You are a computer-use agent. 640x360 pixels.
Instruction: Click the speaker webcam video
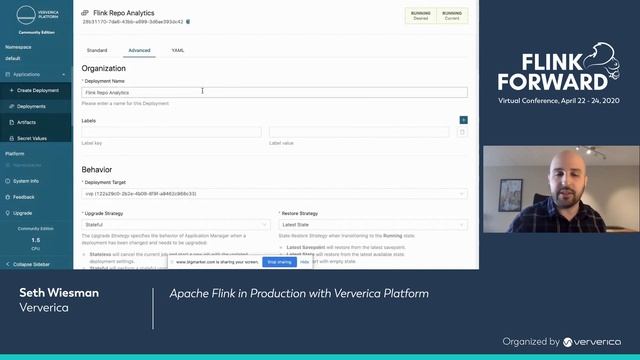click(561, 189)
